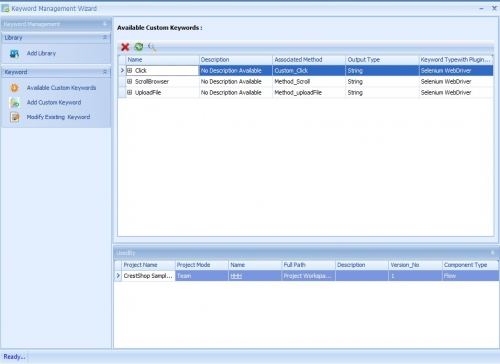This screenshot has height=364, width=500.
Task: Select the UploadFile name cell
Action: pos(163,92)
